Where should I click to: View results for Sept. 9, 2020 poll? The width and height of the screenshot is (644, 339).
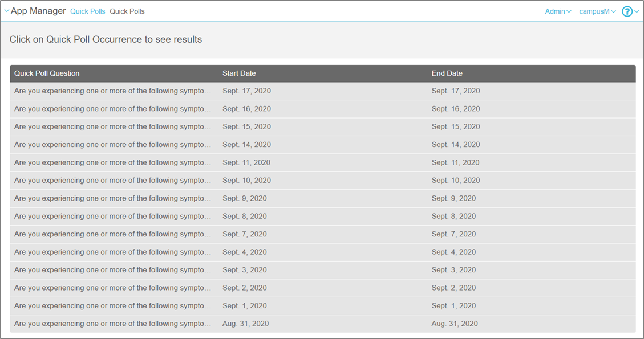click(x=113, y=199)
